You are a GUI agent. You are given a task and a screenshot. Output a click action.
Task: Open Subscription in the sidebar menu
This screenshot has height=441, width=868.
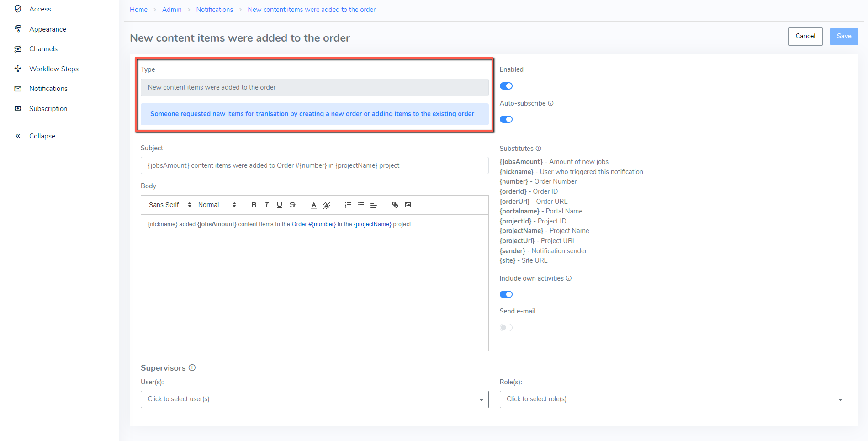click(48, 109)
